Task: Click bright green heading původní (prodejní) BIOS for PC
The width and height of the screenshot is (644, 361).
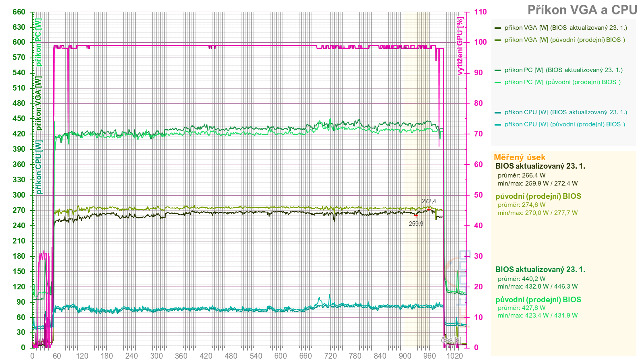Action: [538, 300]
